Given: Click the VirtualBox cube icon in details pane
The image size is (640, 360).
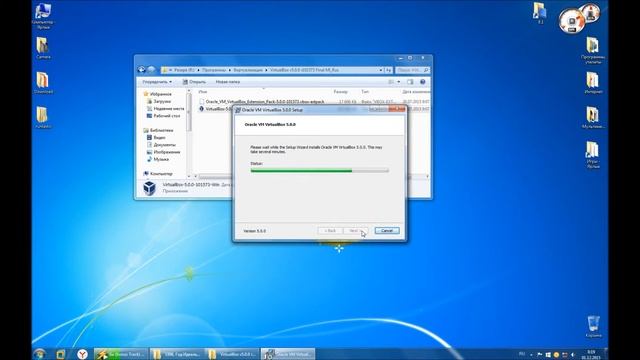Looking at the screenshot, I should coord(149,188).
